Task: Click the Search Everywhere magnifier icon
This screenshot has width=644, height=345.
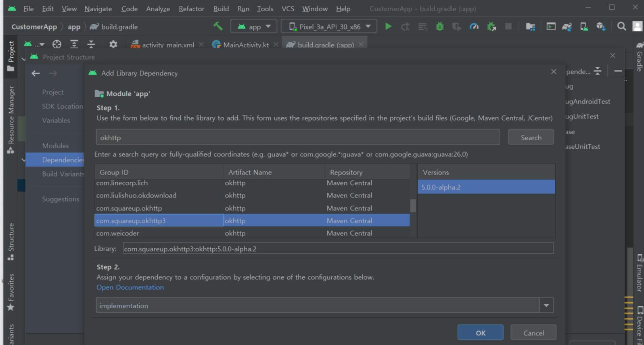Action: tap(621, 27)
